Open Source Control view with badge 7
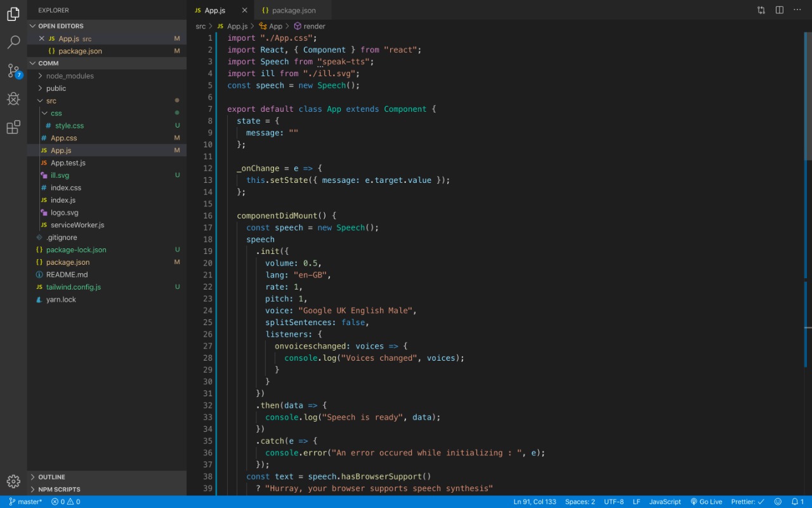812x508 pixels. pos(13,70)
